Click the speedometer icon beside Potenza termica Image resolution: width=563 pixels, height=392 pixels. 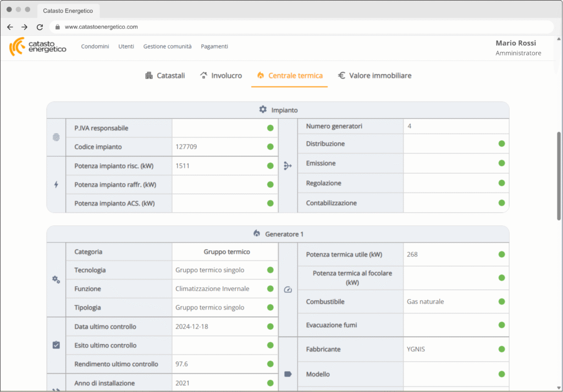(x=288, y=290)
